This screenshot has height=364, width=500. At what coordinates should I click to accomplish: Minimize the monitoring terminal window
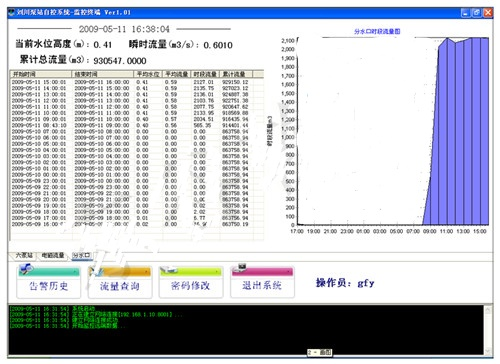pyautogui.click(x=466, y=13)
